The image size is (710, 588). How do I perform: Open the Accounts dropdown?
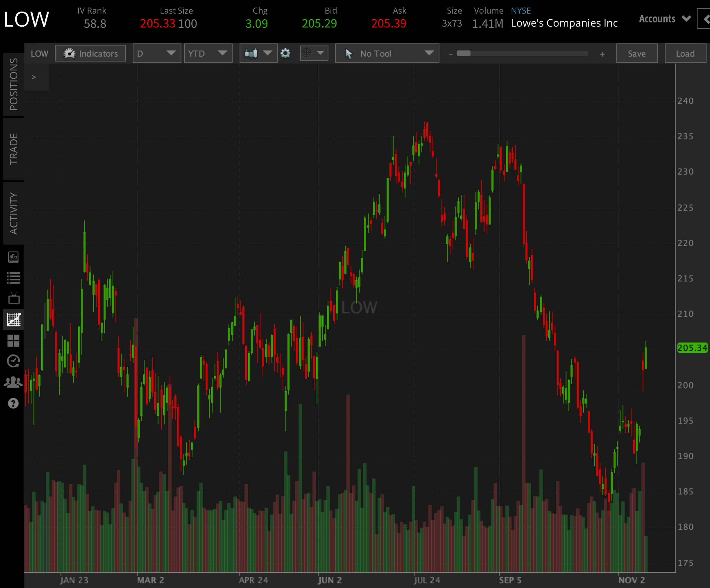tap(664, 19)
